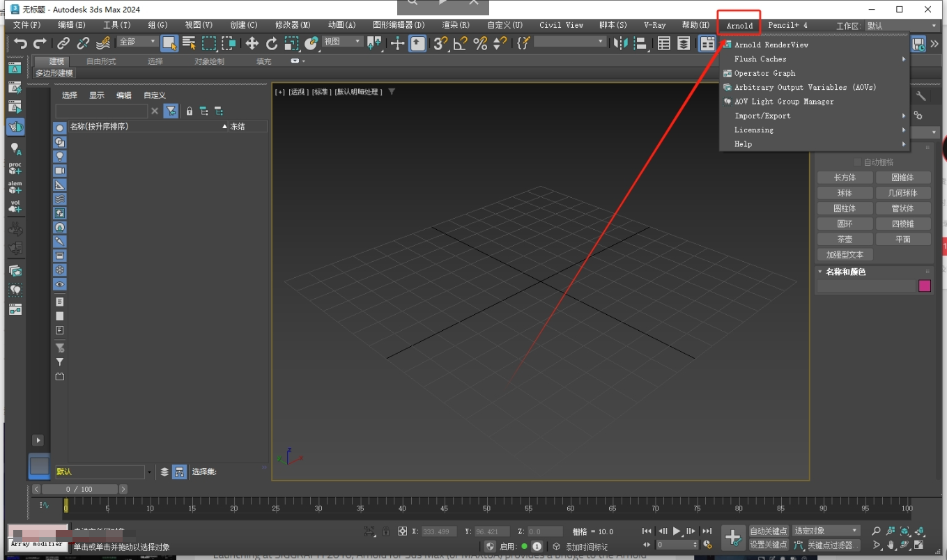
Task: Toggle display of geometry filter icon
Action: click(60, 128)
